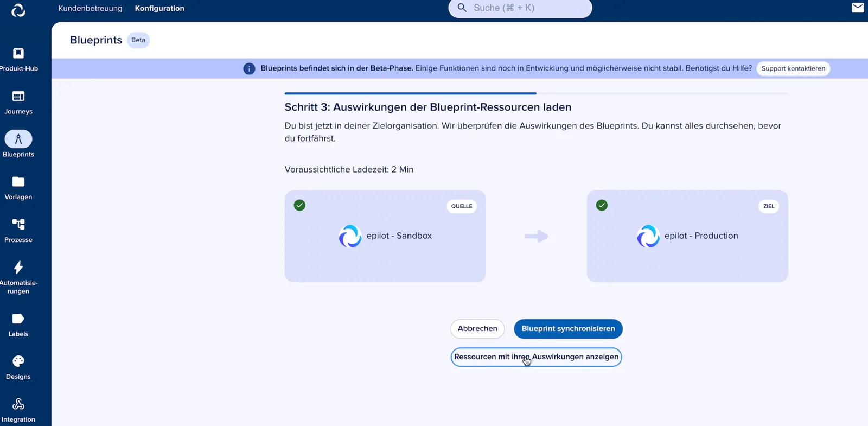Click the epilot logo in top-left corner
This screenshot has width=868, height=426.
pyautogui.click(x=18, y=10)
